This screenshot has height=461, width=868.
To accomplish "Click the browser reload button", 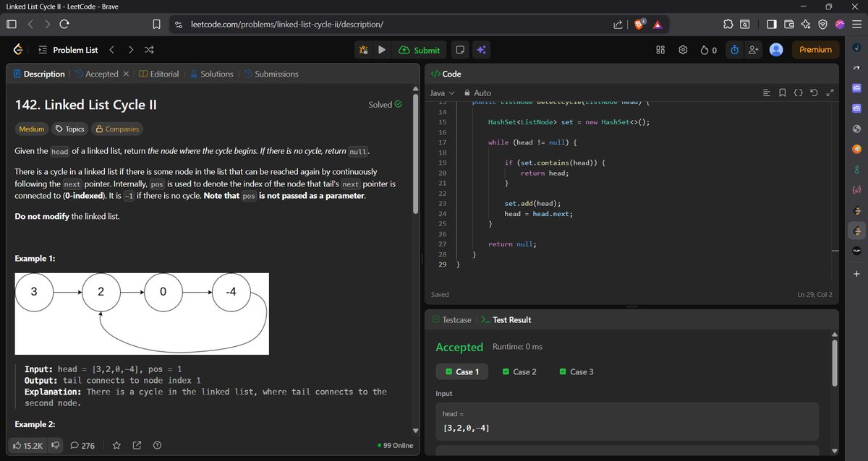I will (x=64, y=24).
